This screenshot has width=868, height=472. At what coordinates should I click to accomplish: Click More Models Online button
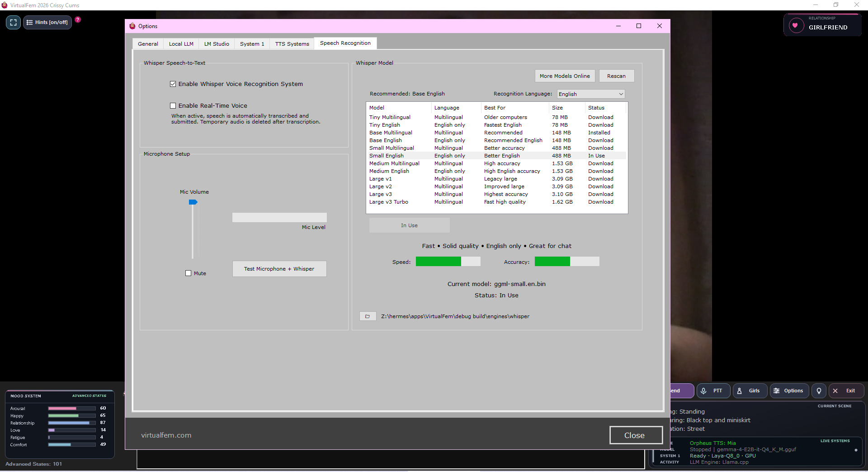pos(565,76)
